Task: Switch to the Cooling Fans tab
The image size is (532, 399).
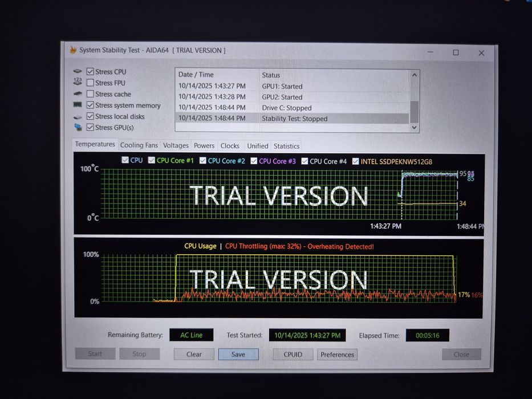Action: coord(139,145)
